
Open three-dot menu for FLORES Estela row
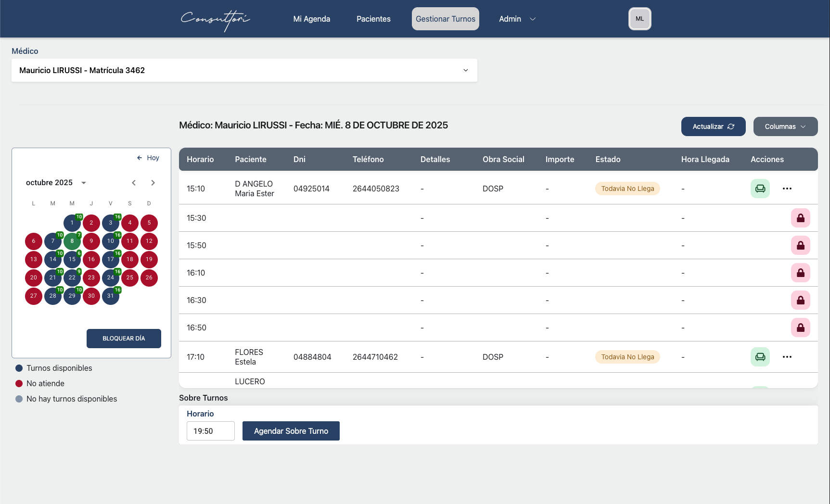click(x=787, y=357)
